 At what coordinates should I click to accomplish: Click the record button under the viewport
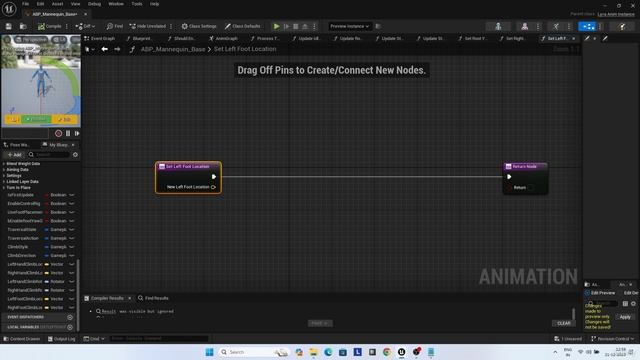click(58, 133)
